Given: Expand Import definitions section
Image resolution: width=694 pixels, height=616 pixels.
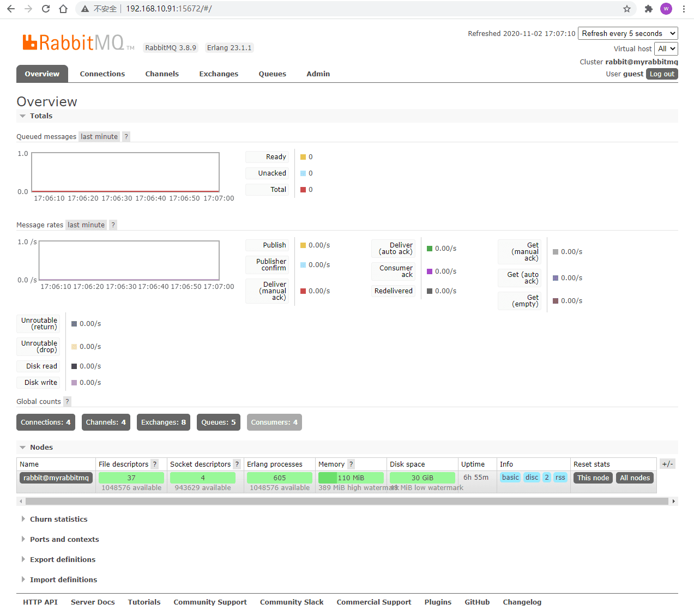Looking at the screenshot, I should (x=59, y=580).
